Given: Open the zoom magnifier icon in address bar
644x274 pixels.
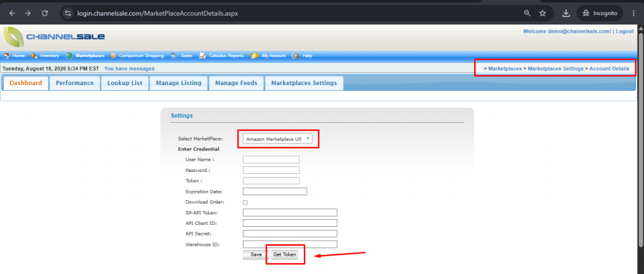Looking at the screenshot, I should click(x=528, y=13).
